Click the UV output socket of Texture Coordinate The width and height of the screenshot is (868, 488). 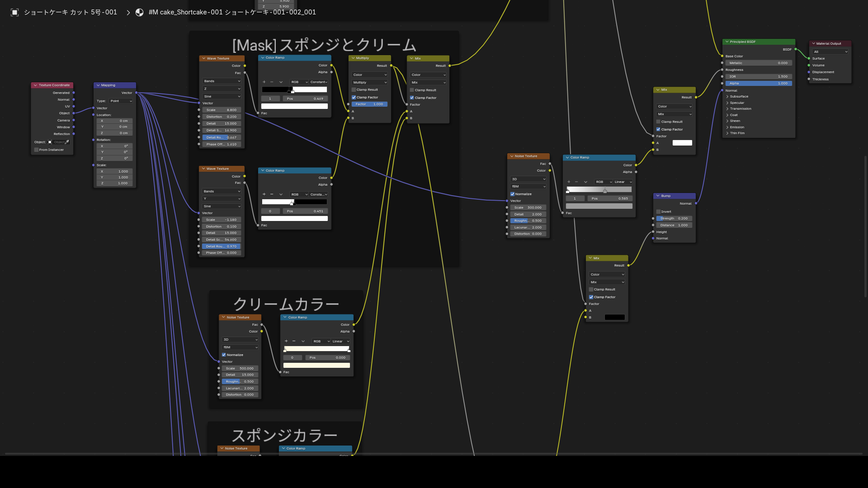click(73, 106)
